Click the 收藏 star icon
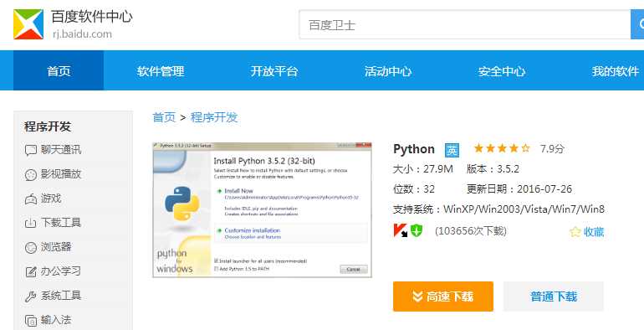This screenshot has width=644, height=330. coord(575,232)
